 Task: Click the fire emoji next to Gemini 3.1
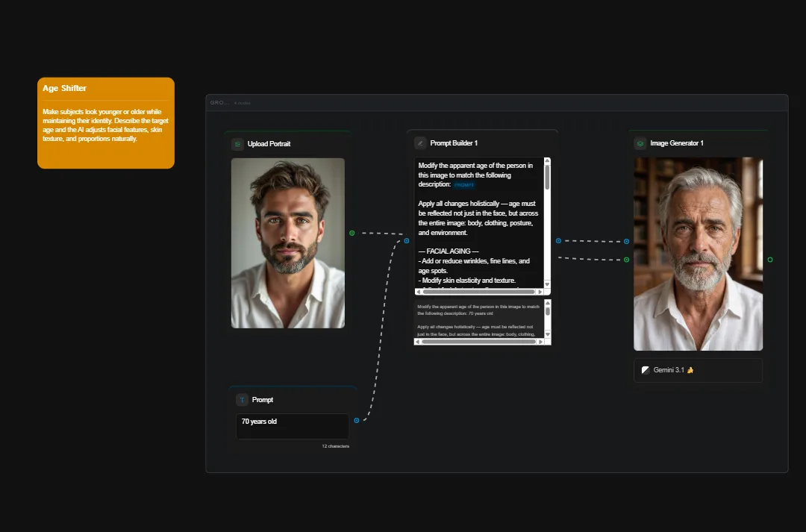coord(690,369)
